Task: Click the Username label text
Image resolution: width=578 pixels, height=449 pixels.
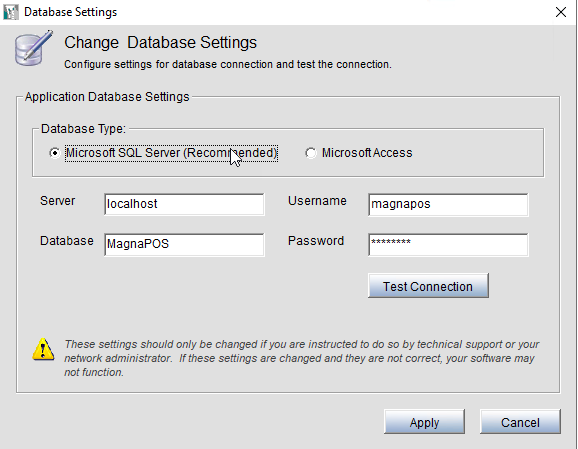Action: coord(317,201)
